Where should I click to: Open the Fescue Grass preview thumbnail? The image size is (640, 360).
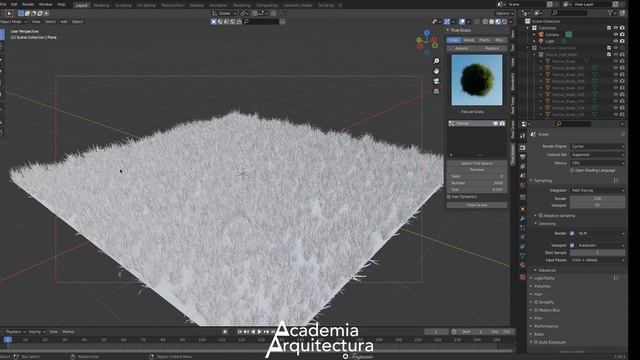click(x=477, y=80)
